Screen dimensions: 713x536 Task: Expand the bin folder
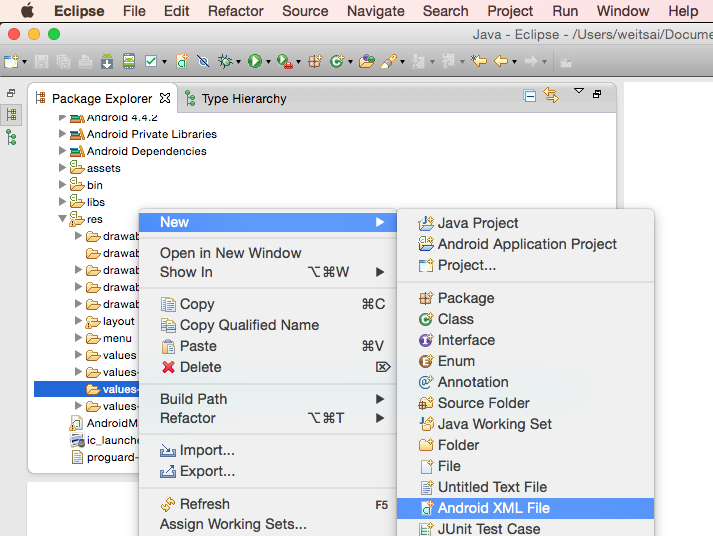click(62, 185)
